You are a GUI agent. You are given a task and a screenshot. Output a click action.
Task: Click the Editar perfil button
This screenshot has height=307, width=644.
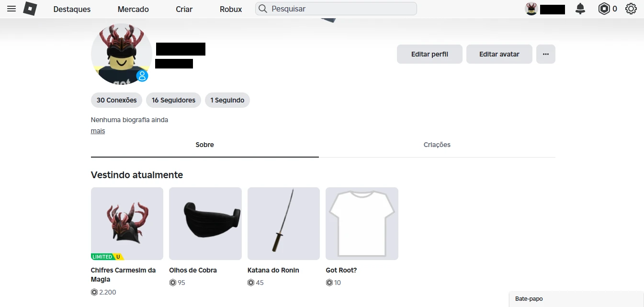coord(429,54)
